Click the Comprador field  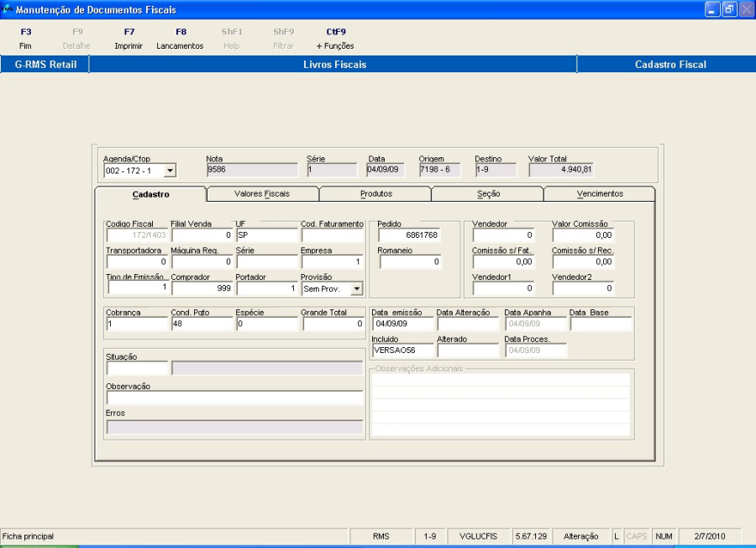tap(201, 288)
